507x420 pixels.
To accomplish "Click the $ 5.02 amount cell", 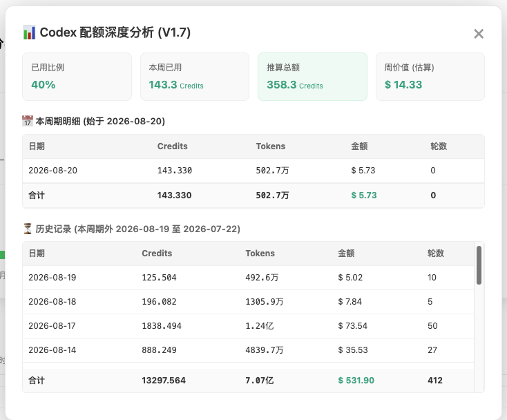I will (x=350, y=278).
